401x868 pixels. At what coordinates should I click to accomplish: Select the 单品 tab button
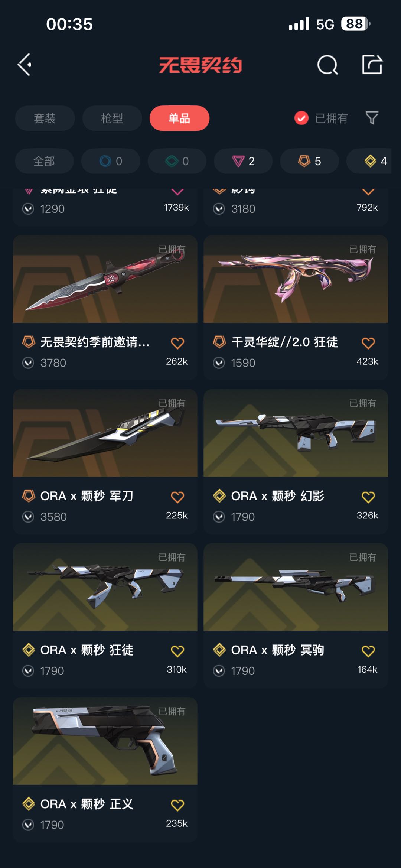pos(179,118)
